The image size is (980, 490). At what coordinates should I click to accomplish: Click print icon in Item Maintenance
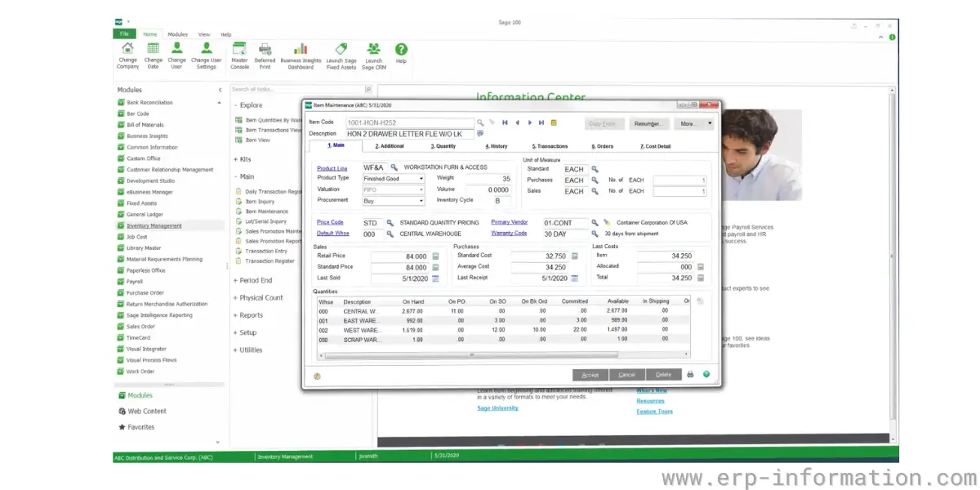pyautogui.click(x=690, y=375)
